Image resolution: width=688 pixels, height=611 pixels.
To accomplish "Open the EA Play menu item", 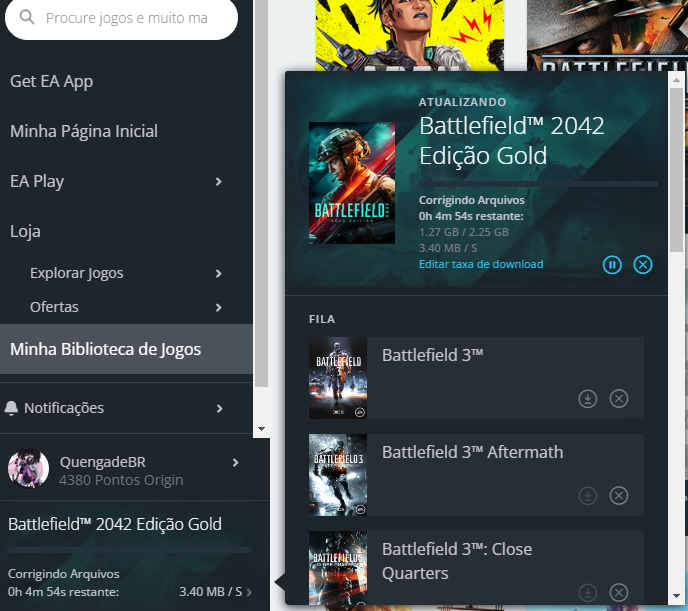I will click(x=37, y=181).
